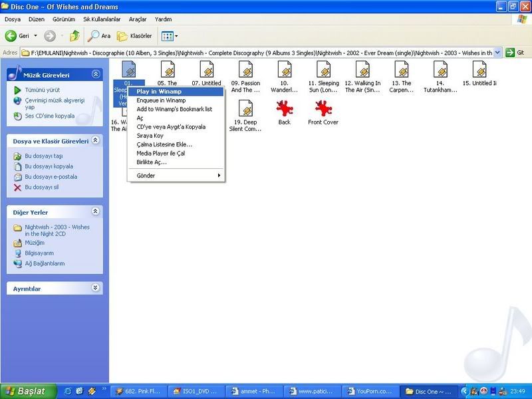Open Geri back history dropdown arrow

35,36
